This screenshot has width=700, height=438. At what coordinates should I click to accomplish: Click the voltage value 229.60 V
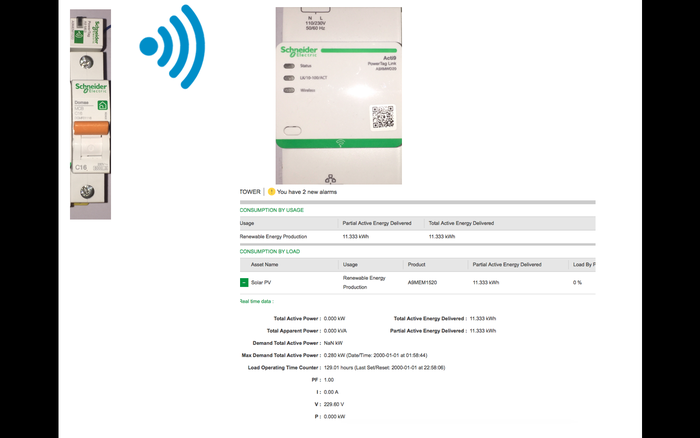tap(334, 405)
